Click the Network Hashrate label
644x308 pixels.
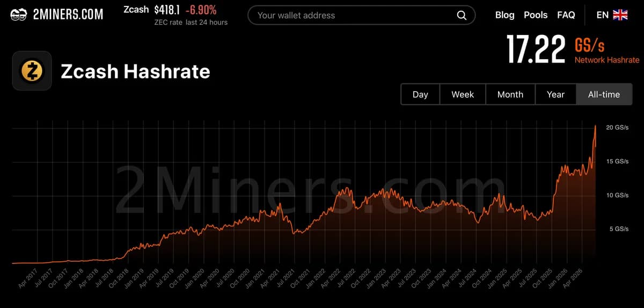(607, 60)
